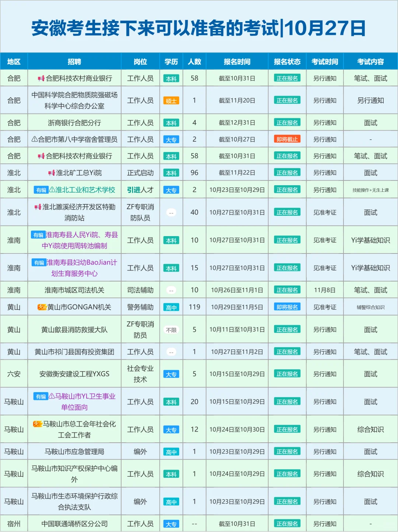Click the 即将截止 status button for 合肥市第八中学

[287, 139]
